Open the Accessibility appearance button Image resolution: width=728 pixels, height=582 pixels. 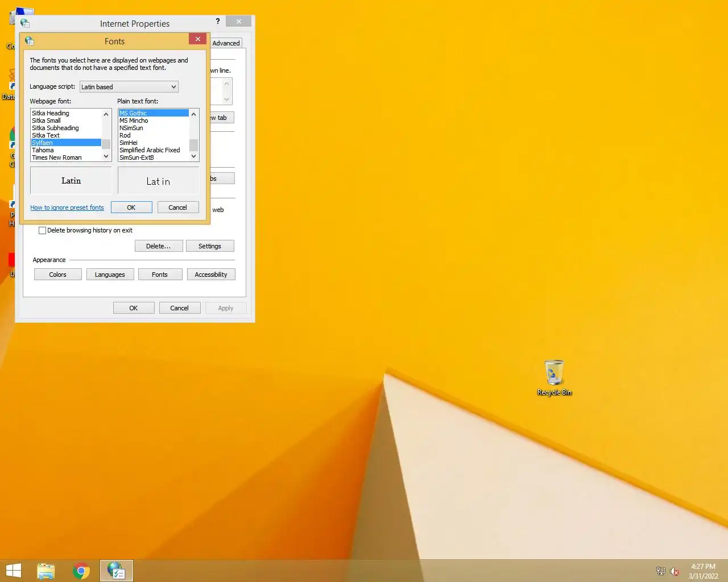pyautogui.click(x=211, y=275)
